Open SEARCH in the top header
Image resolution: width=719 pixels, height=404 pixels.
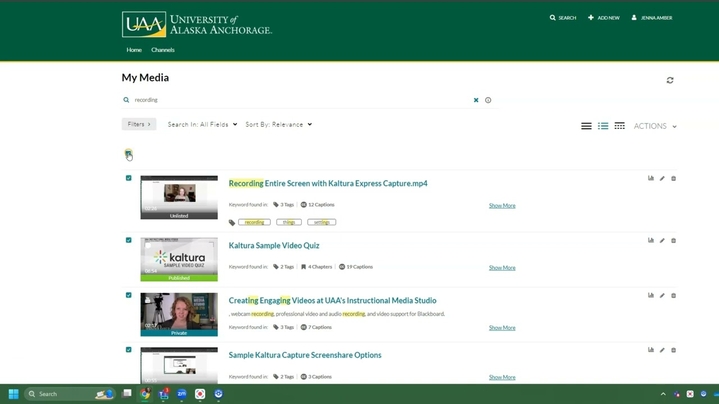[563, 18]
